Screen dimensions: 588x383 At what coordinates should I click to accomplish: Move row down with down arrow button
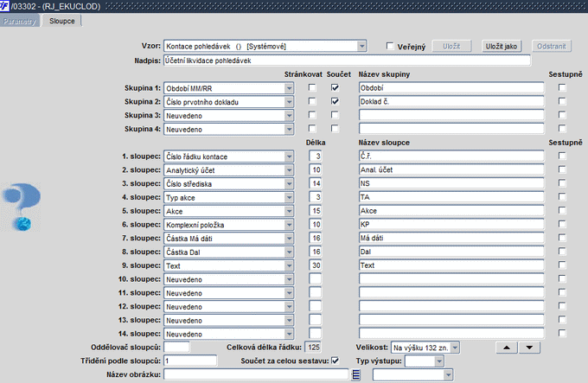tap(529, 348)
